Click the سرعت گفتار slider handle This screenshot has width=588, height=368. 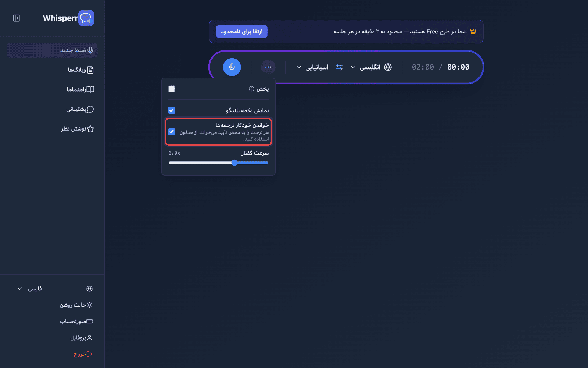(234, 163)
